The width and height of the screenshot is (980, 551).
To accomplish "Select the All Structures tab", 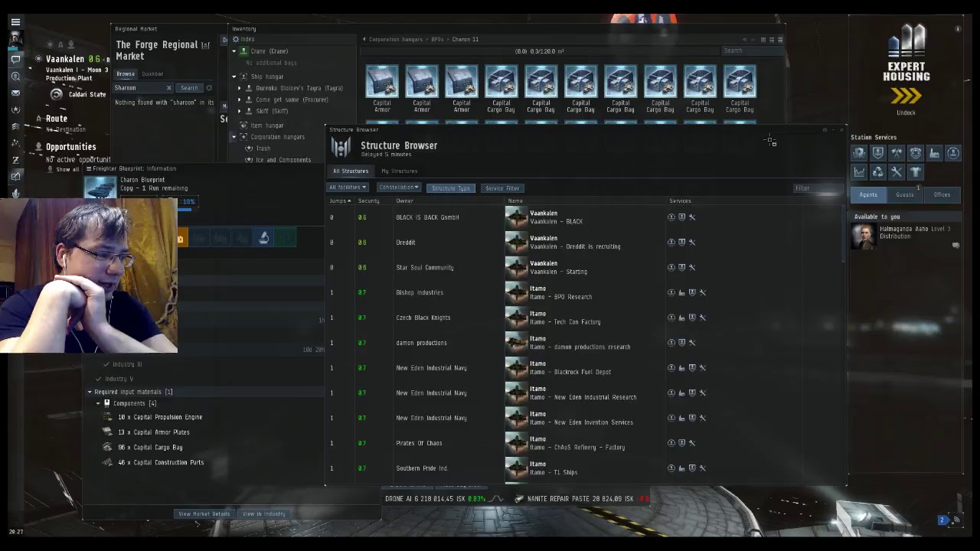I will [x=351, y=171].
